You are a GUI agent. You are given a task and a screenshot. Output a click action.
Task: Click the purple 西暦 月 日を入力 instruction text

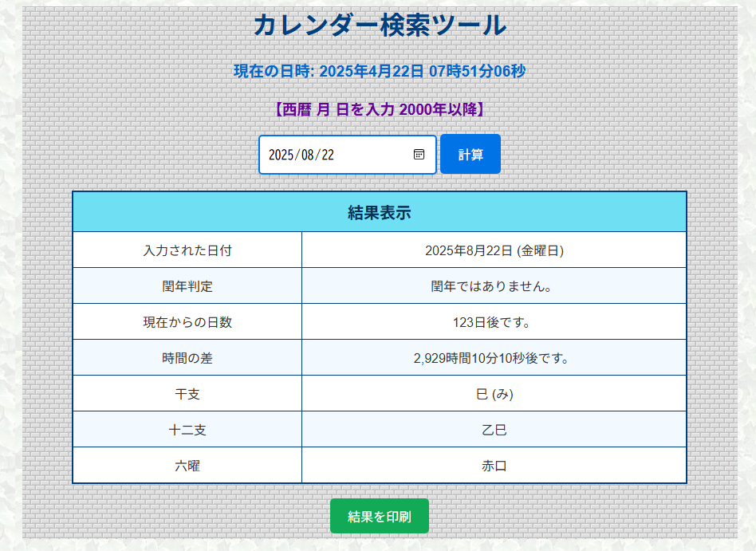[x=380, y=109]
